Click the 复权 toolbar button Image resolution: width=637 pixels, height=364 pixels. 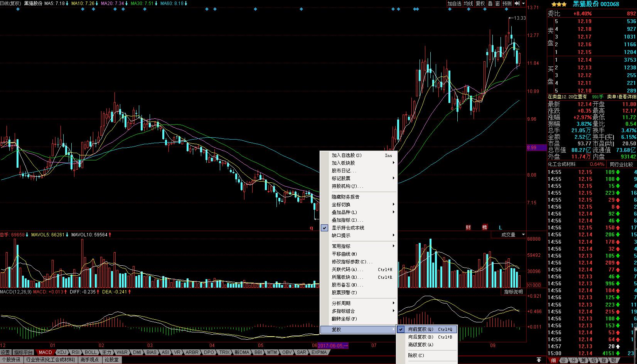coord(480,3)
